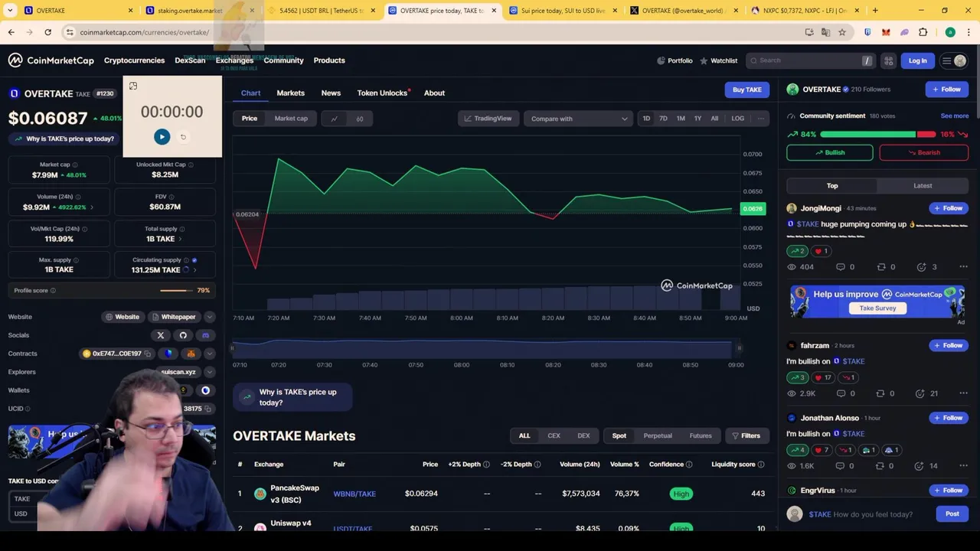Open the Filters menu for markets
Image resolution: width=980 pixels, height=551 pixels.
[x=746, y=436]
